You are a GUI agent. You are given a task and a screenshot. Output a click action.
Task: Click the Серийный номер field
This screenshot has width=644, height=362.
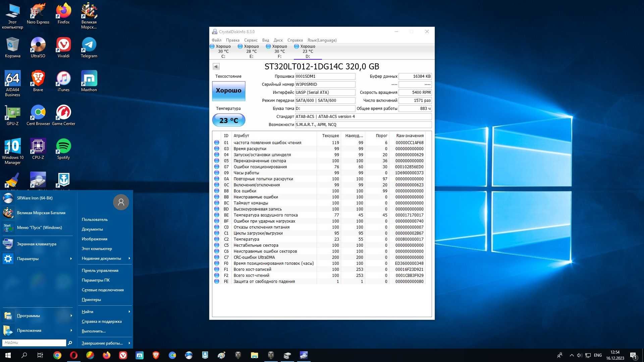coord(325,84)
